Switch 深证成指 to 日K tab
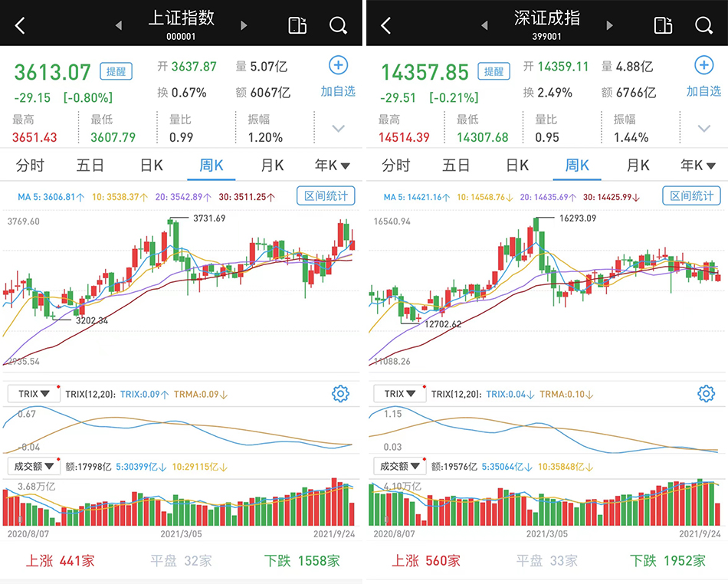The width and height of the screenshot is (728, 584). (517, 166)
